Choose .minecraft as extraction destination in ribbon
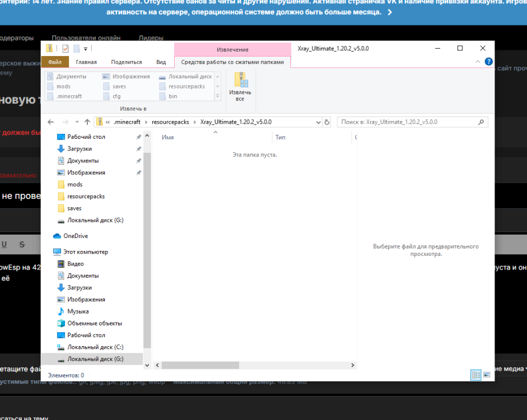 pyautogui.click(x=64, y=96)
